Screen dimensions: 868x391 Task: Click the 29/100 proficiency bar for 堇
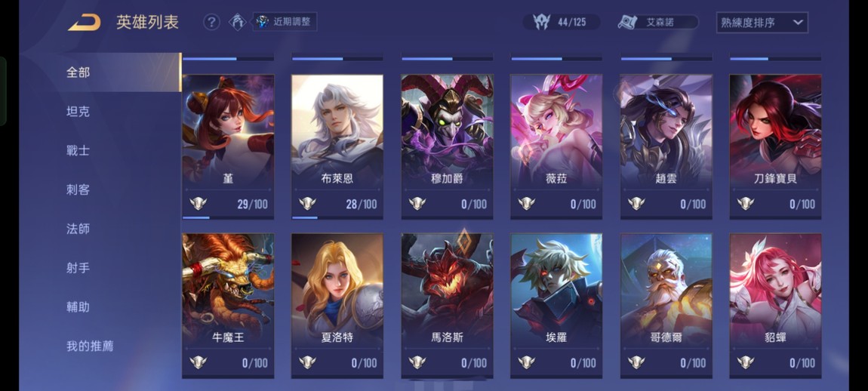click(x=227, y=217)
